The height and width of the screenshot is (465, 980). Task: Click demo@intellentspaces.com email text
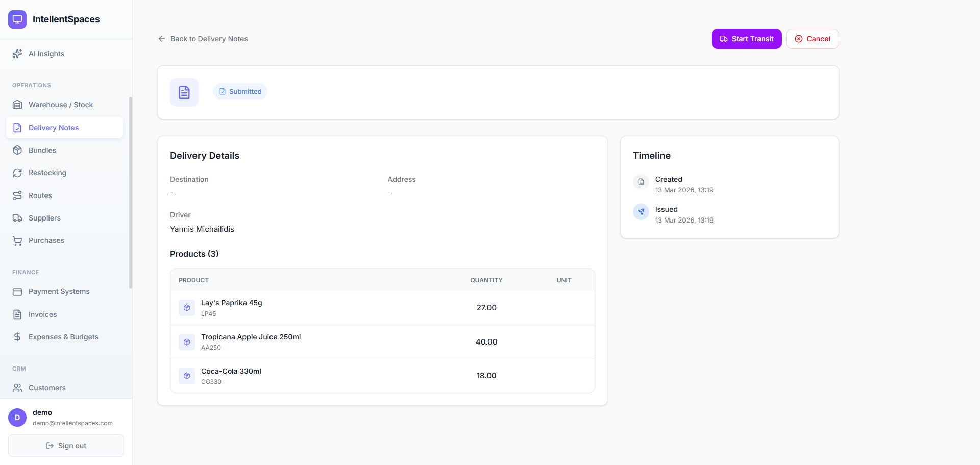[x=72, y=423]
